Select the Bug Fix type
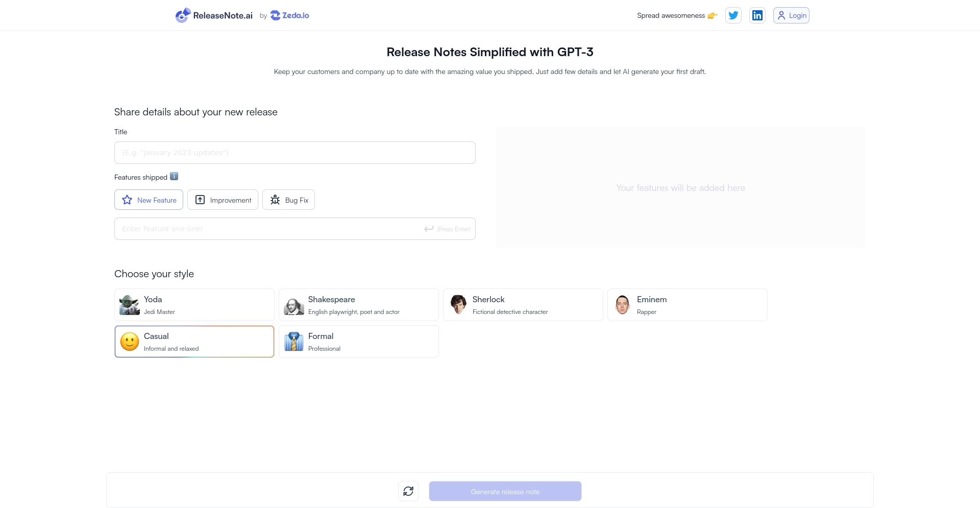The height and width of the screenshot is (508, 980). point(288,200)
